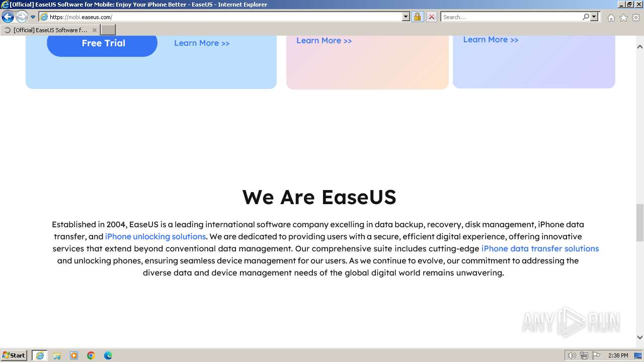Click the Show desktop button
644x362 pixels.
[x=638, y=355]
